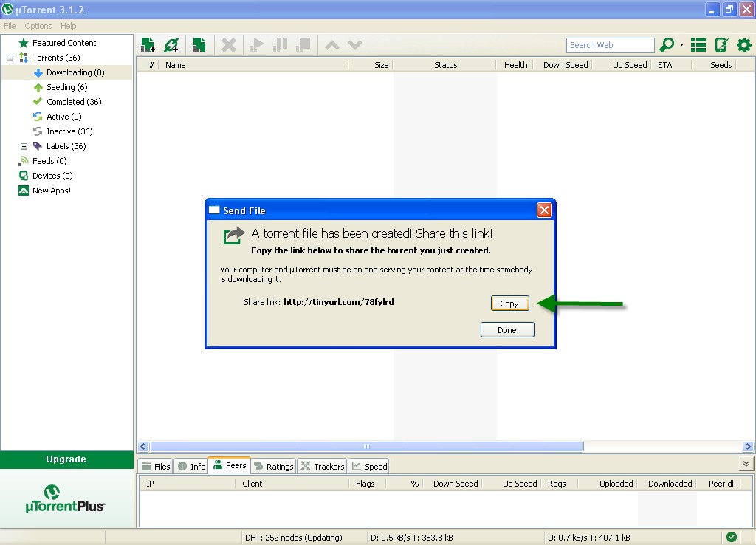Screen dimensions: 756x545
Task: Expand the Labels tree node
Action: (x=24, y=146)
